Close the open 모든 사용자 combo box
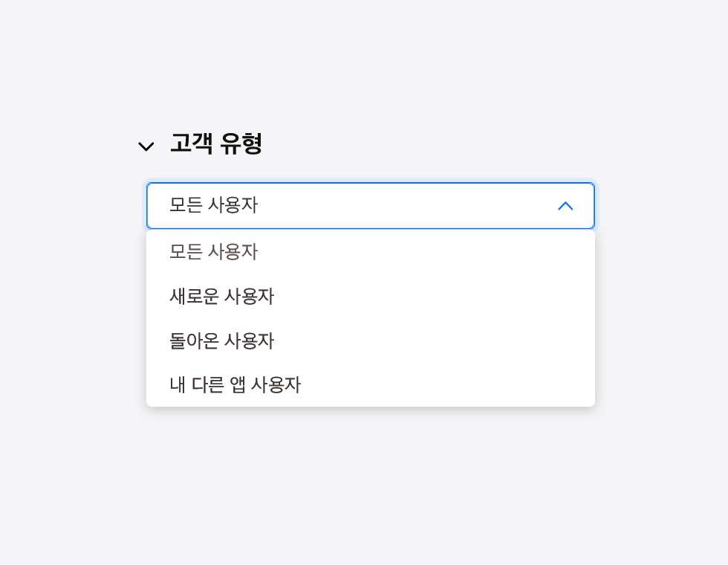 click(x=565, y=206)
